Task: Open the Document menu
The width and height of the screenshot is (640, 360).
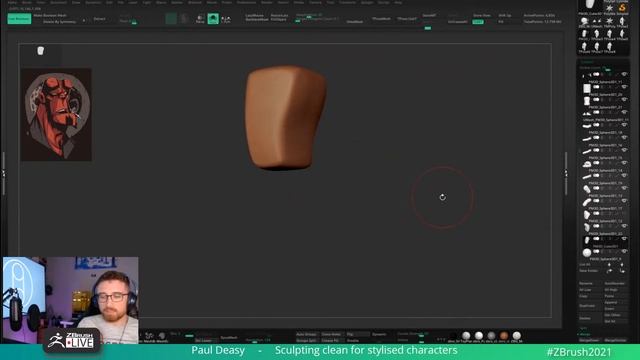Action: (58, 2)
